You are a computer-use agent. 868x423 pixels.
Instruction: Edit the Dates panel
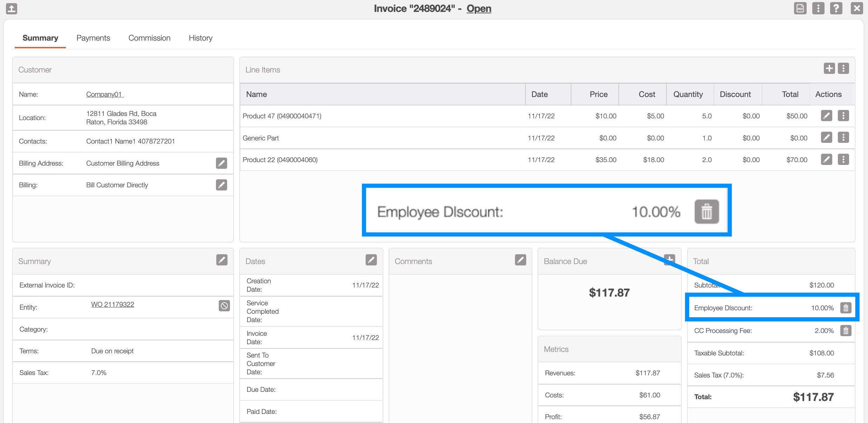coord(371,260)
